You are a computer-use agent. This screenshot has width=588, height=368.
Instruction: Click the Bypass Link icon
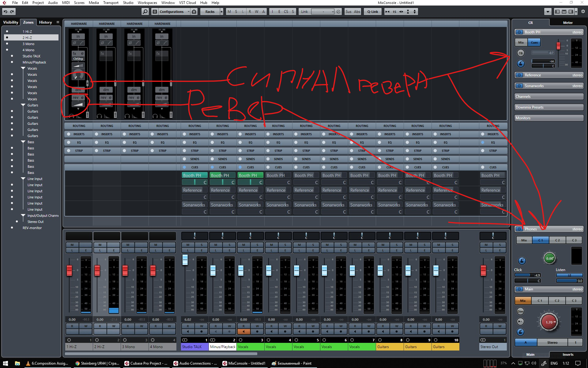(338, 12)
